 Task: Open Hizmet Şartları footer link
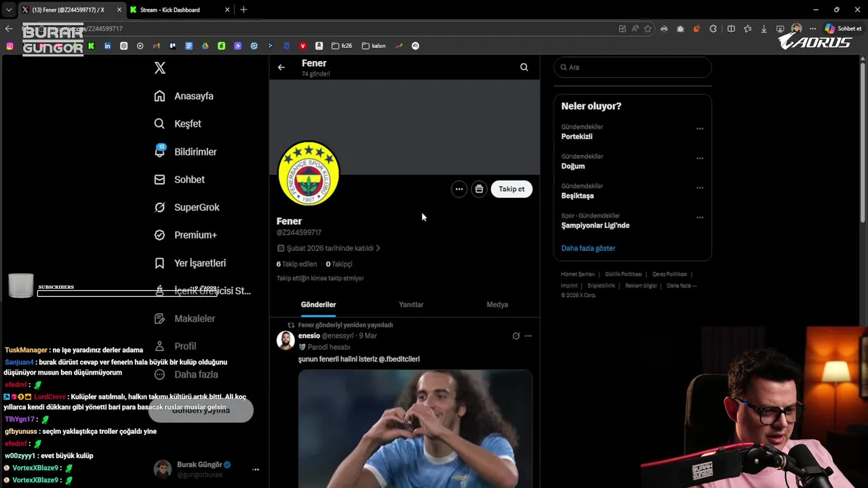[x=578, y=274]
